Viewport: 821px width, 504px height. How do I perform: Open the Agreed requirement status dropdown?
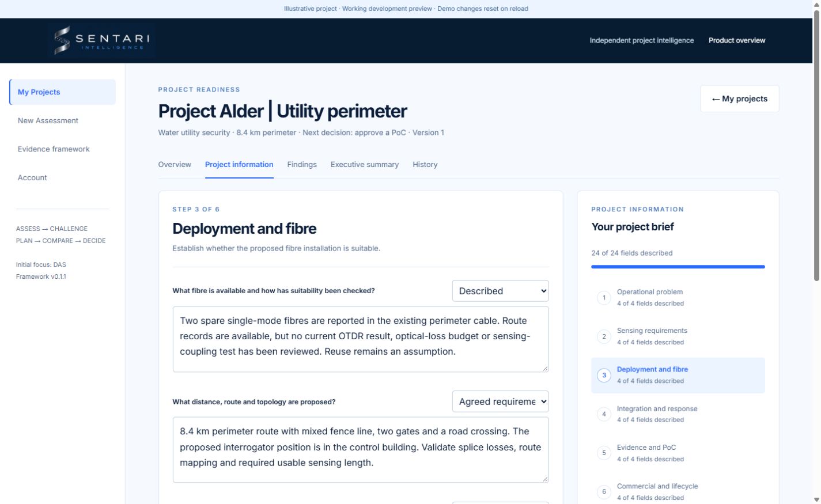pos(500,401)
